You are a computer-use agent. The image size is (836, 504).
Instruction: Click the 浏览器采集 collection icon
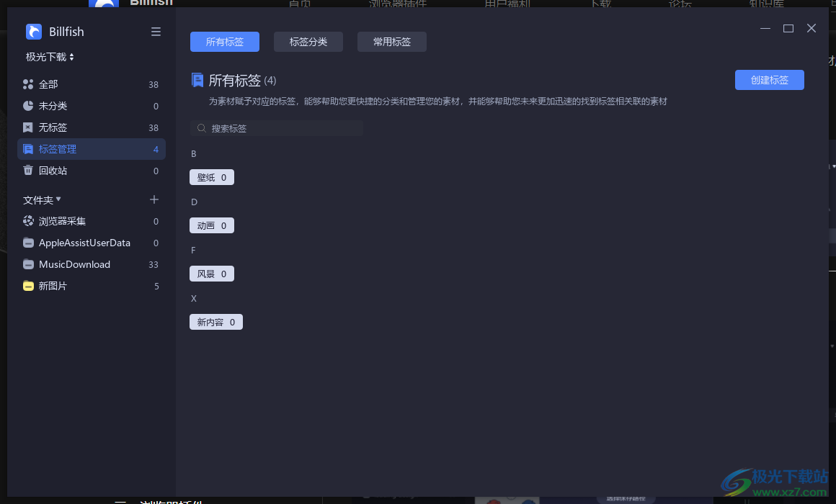(x=29, y=221)
